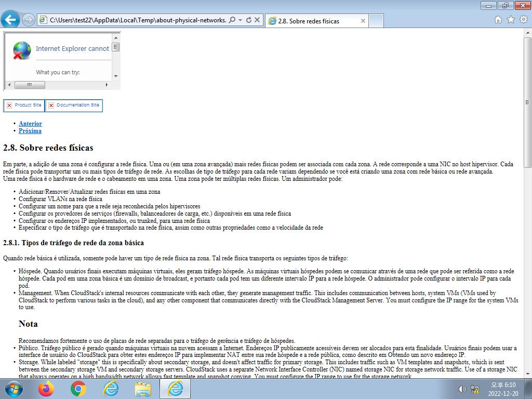Click the '2.8.1. Tipos de tráfego' subheading
Viewport: 532px width, 399px height.
coord(74,243)
